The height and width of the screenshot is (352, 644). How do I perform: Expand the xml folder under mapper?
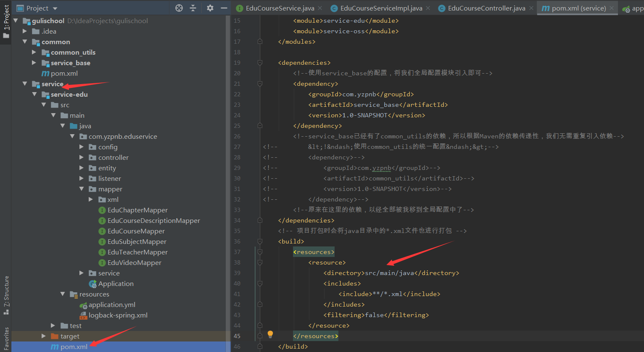[x=91, y=199]
